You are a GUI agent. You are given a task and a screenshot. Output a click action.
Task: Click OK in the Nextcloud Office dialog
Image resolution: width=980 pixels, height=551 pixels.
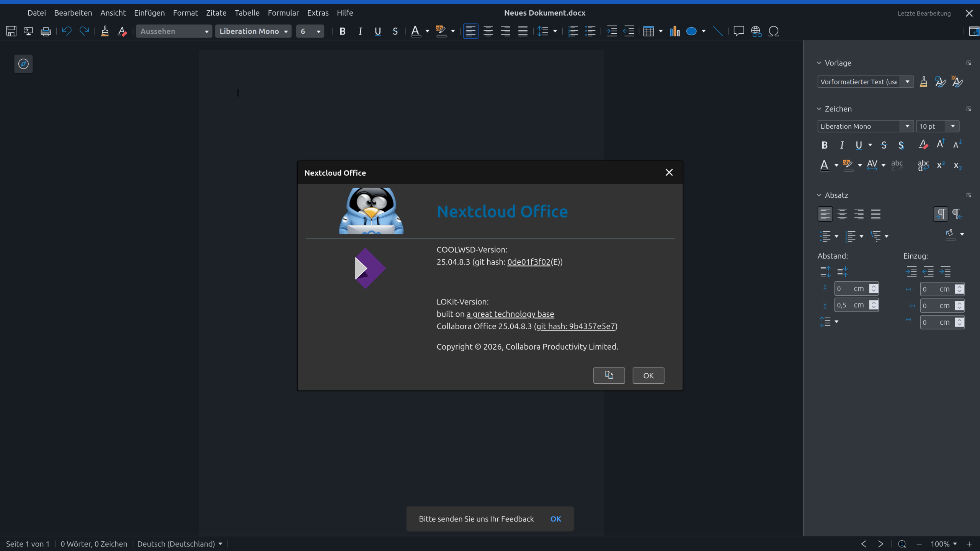pos(648,376)
